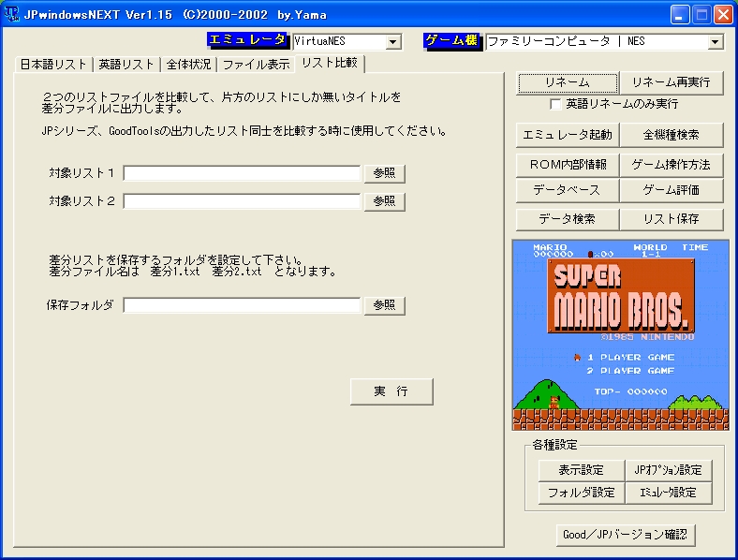Click the リネーム button
738x560 pixels.
tap(568, 82)
